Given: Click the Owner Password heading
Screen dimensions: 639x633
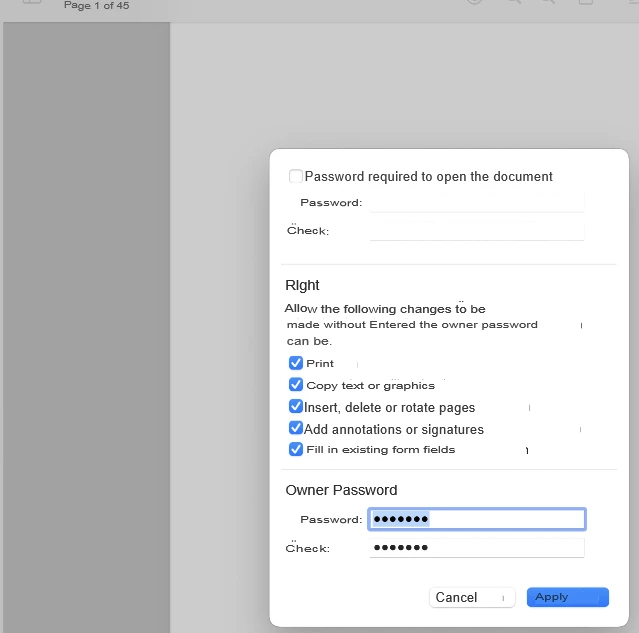Looking at the screenshot, I should pyautogui.click(x=341, y=490).
